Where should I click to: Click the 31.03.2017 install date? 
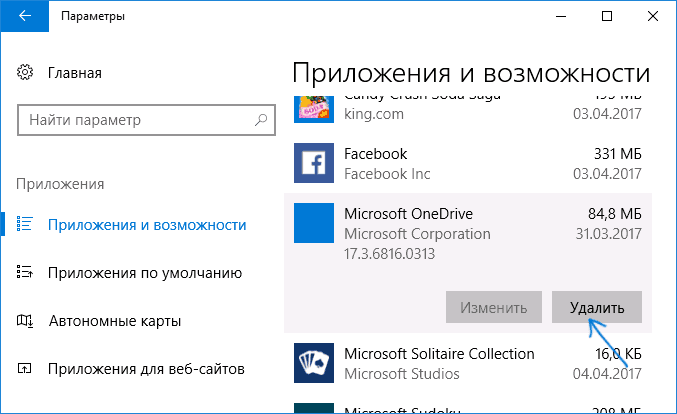608,234
